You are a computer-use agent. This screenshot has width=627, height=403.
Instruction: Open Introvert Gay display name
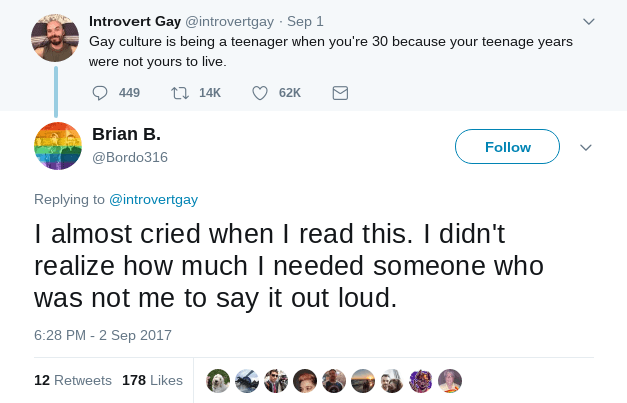[135, 21]
